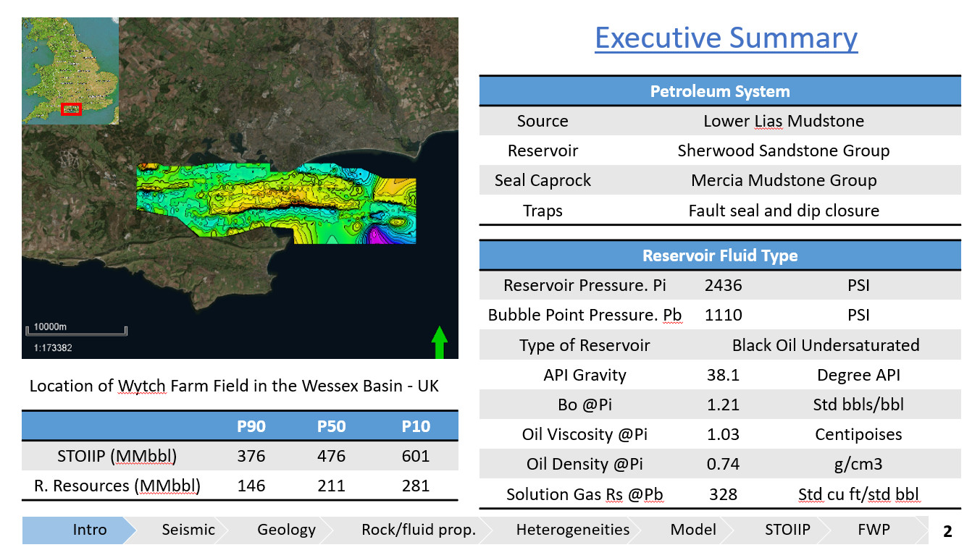
Task: Click the g/cm3 unit cell
Action: [858, 464]
